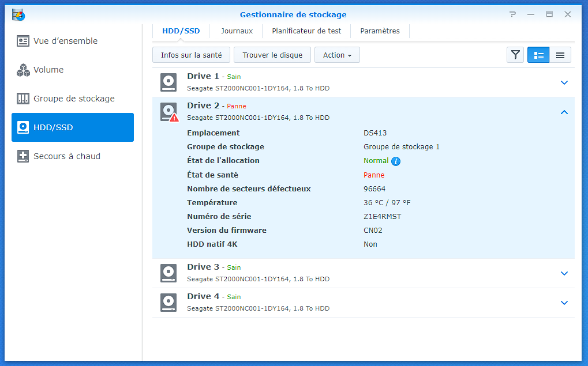Click the Drive 2 warning disk icon

[x=169, y=112]
